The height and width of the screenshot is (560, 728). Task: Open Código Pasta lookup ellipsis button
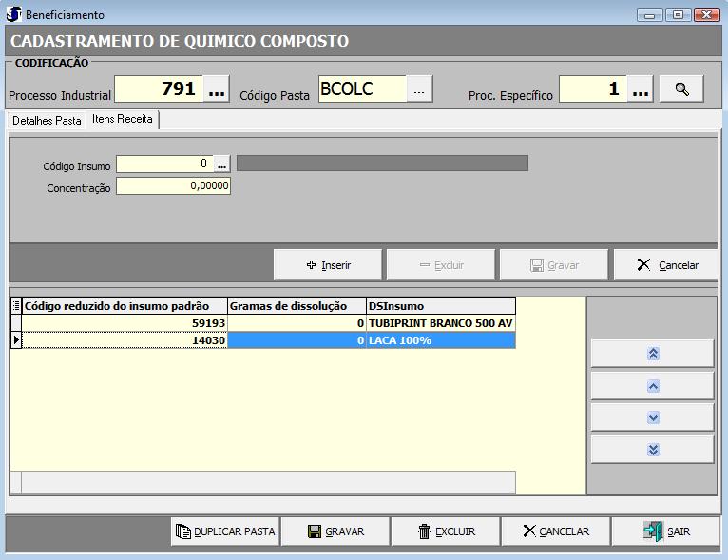[420, 88]
